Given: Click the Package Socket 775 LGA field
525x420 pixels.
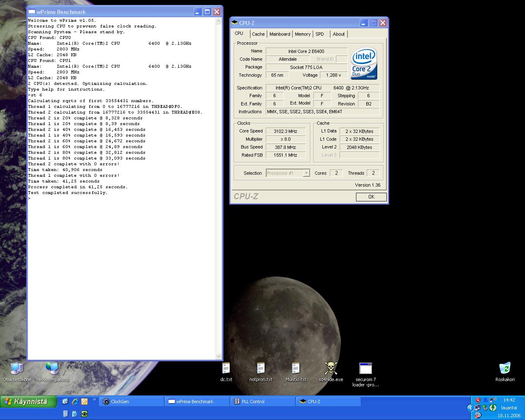Looking at the screenshot, I should (306, 67).
